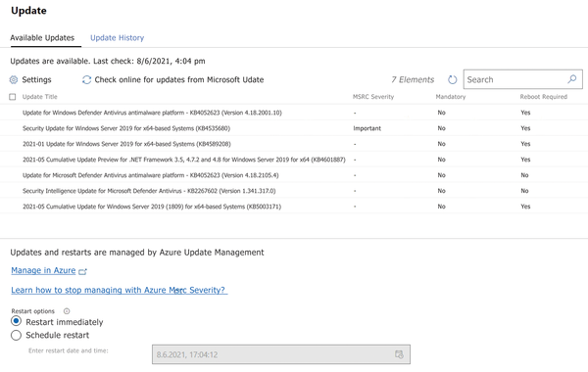Toggle the select-all updates checkbox
The image size is (588, 372).
tap(13, 97)
